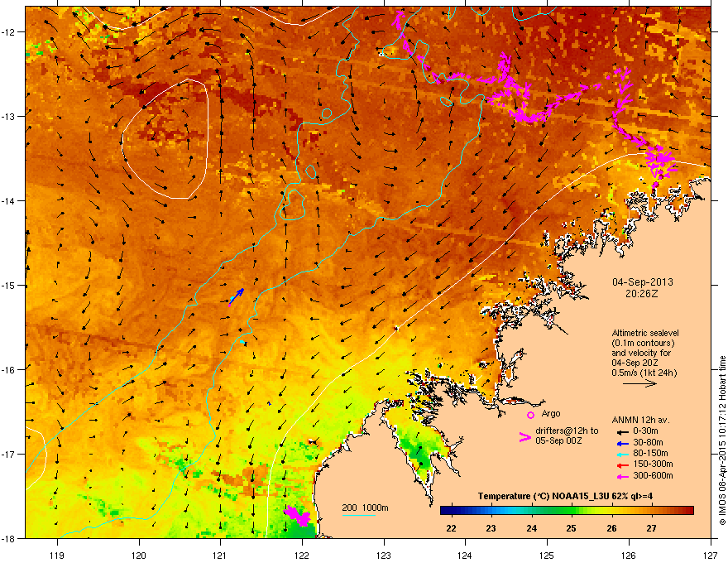The height and width of the screenshot is (563, 728).
Task: Click the '150-300m' depth label
Action: tap(653, 464)
